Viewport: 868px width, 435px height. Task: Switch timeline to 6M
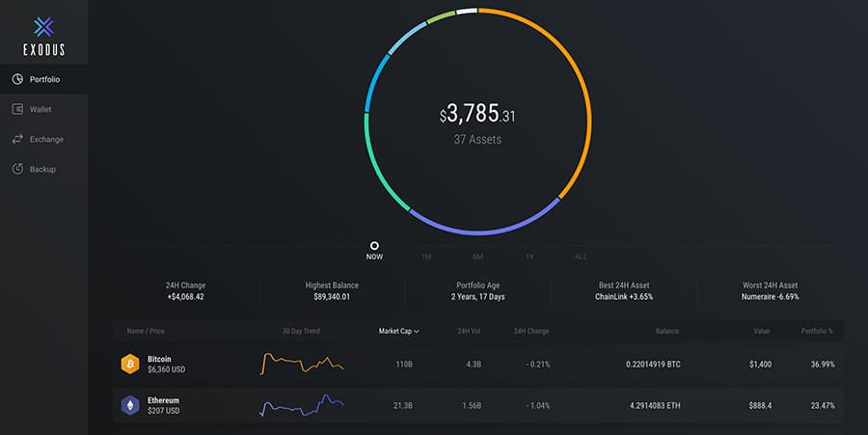click(x=477, y=257)
